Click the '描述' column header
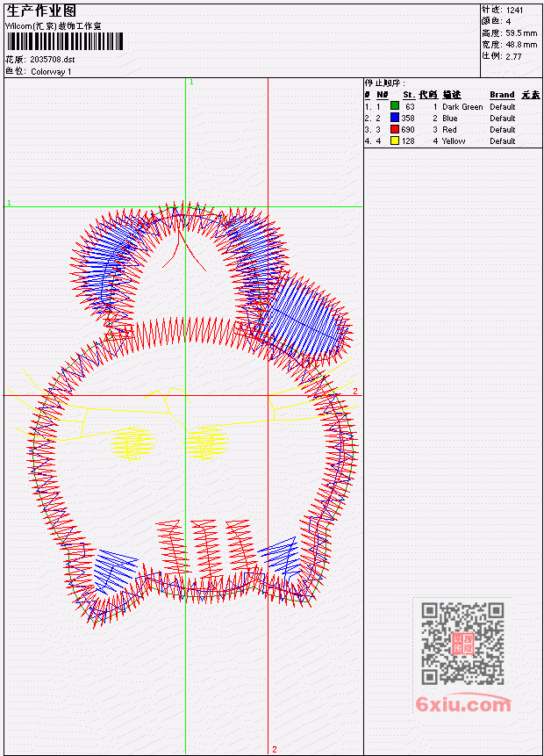The height and width of the screenshot is (756, 544). (x=452, y=95)
